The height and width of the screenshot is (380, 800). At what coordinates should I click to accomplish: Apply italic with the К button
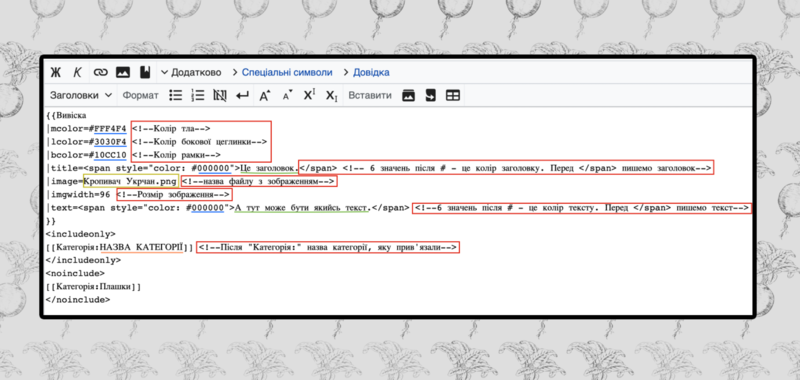(x=78, y=72)
